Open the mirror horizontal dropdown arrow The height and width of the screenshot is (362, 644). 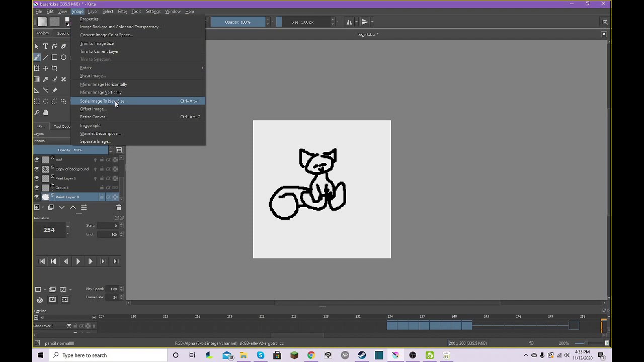(356, 22)
